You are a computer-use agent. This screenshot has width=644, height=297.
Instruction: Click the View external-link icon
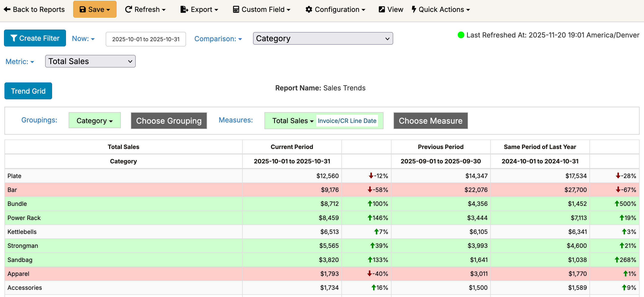[382, 9]
